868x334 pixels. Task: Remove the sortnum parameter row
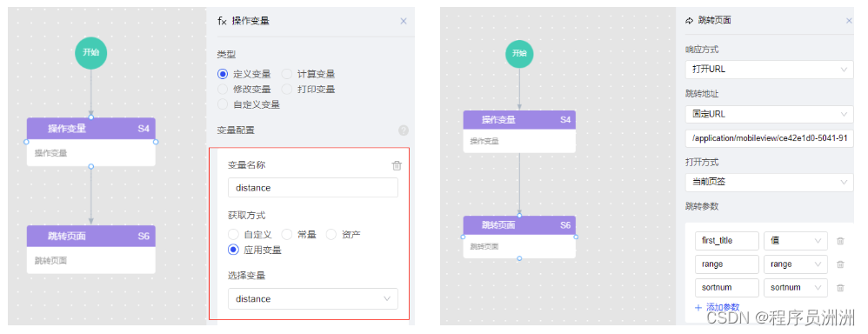(x=840, y=288)
